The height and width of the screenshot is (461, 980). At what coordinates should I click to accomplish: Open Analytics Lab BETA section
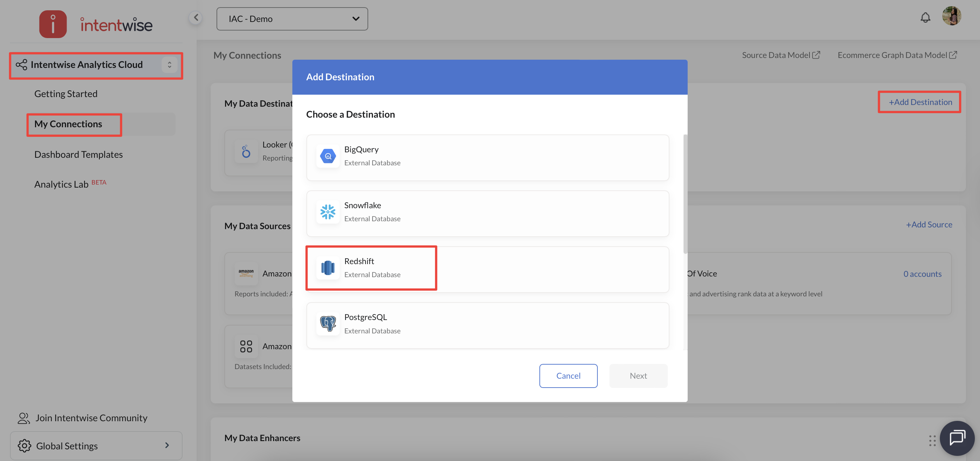[62, 185]
